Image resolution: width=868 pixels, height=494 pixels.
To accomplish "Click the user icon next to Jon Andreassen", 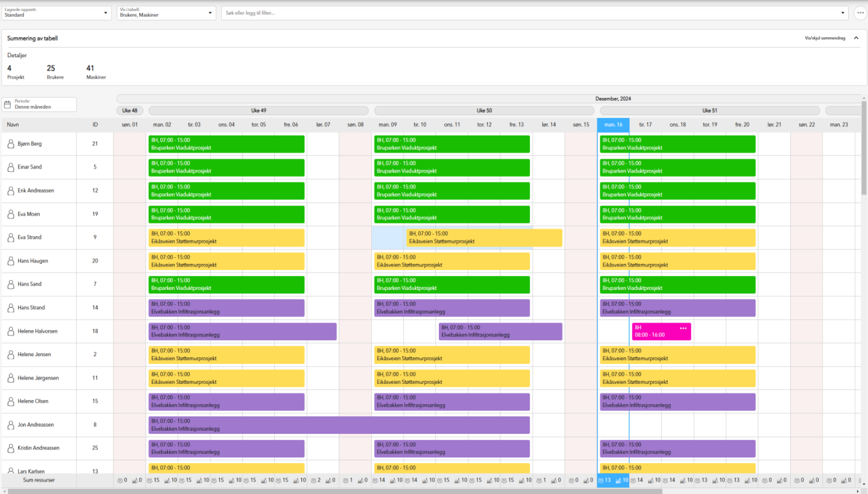I will pos(10,425).
